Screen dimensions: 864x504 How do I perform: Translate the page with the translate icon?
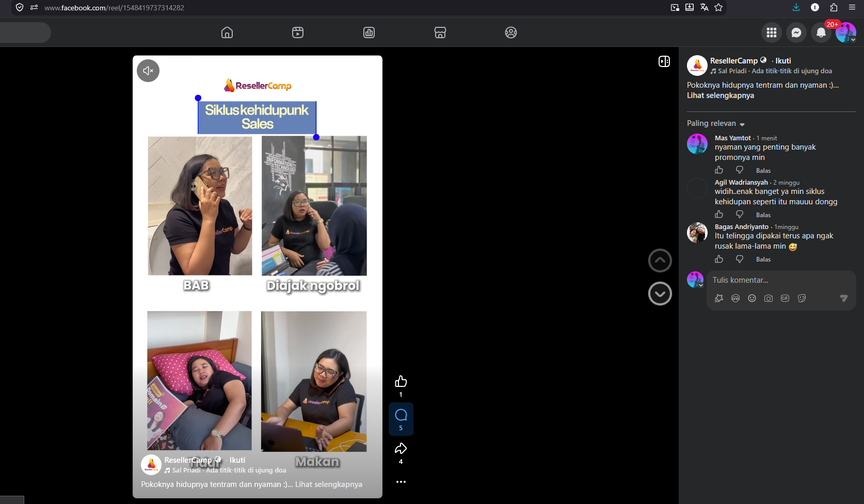704,7
